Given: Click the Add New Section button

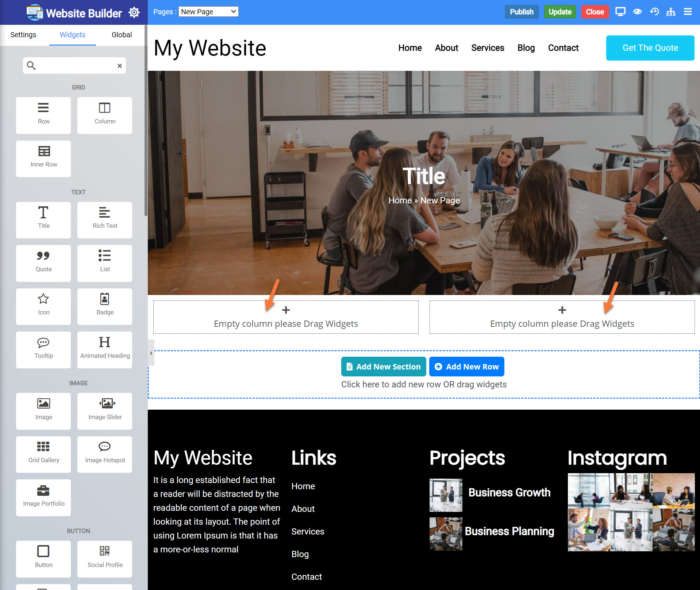Looking at the screenshot, I should (x=384, y=367).
